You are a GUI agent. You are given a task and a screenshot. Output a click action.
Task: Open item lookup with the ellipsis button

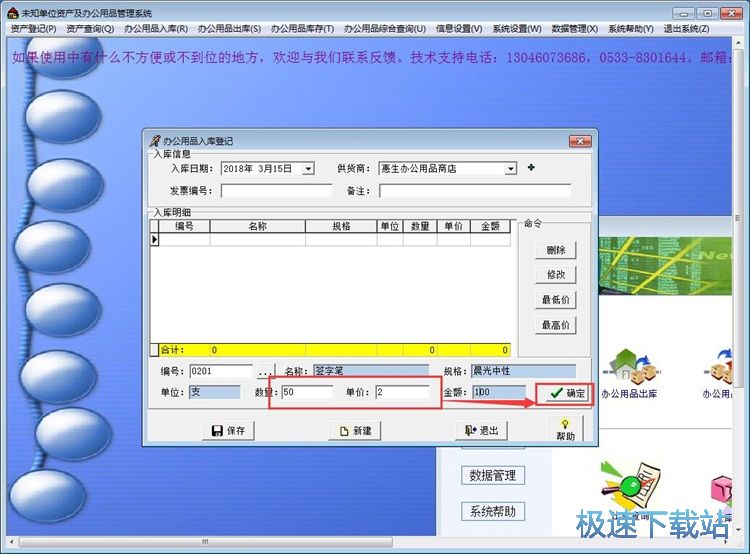(x=265, y=371)
